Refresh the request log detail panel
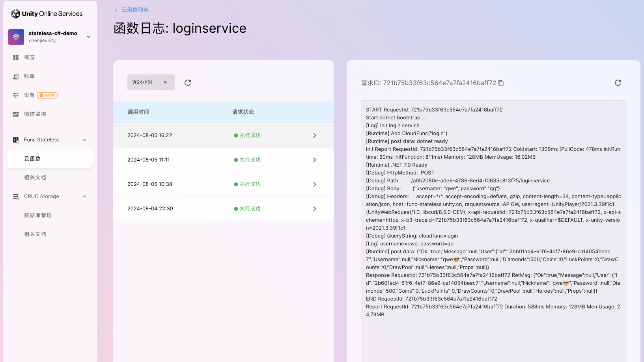Image resolution: width=644 pixels, height=362 pixels. coord(618,83)
